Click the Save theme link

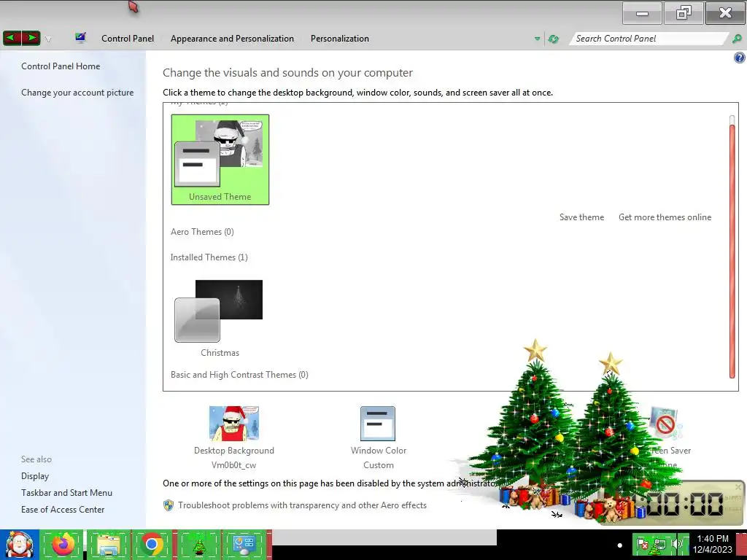[581, 217]
